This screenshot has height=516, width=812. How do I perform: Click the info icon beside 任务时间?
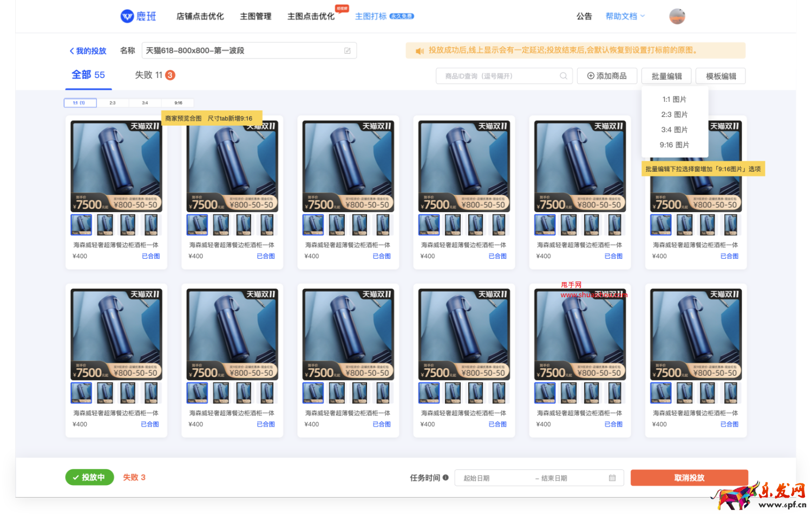point(446,478)
